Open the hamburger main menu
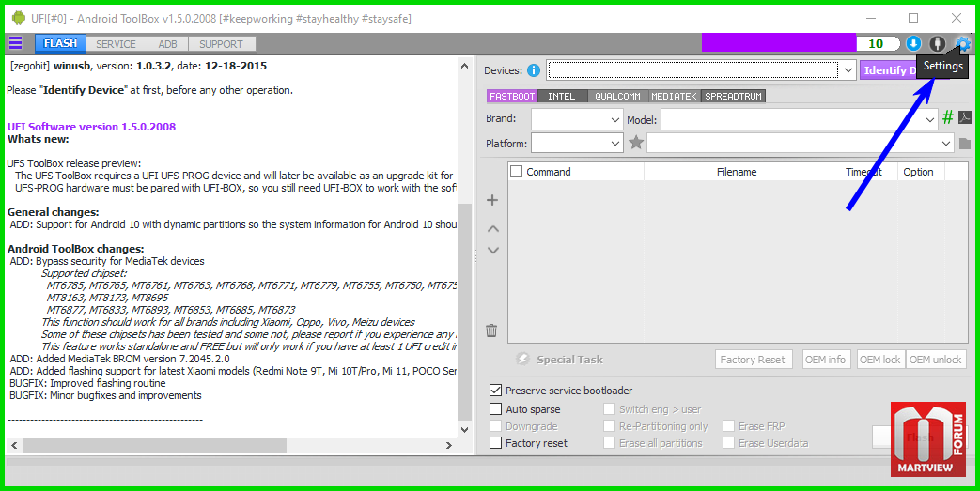 pyautogui.click(x=16, y=43)
